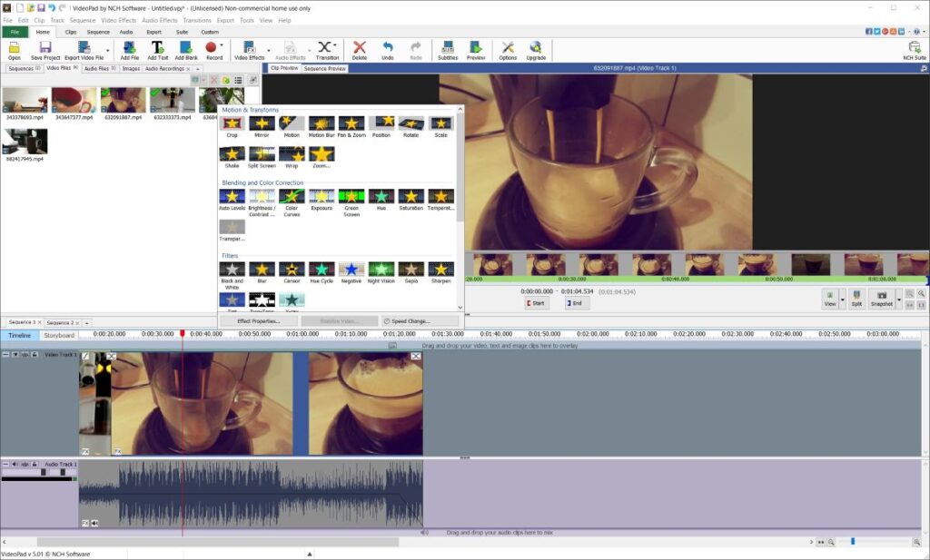Screen dimensions: 930x560
Task: Choose the Rotate effect
Action: click(411, 124)
